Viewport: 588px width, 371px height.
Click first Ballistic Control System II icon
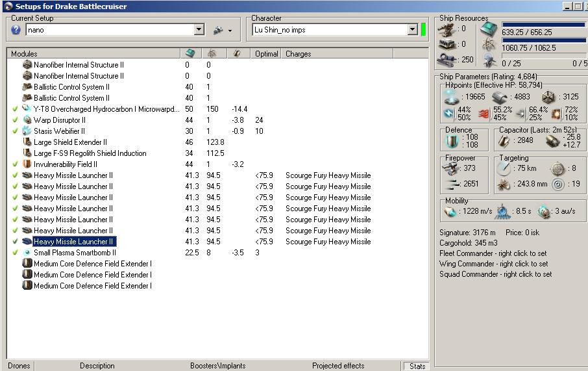(x=27, y=87)
